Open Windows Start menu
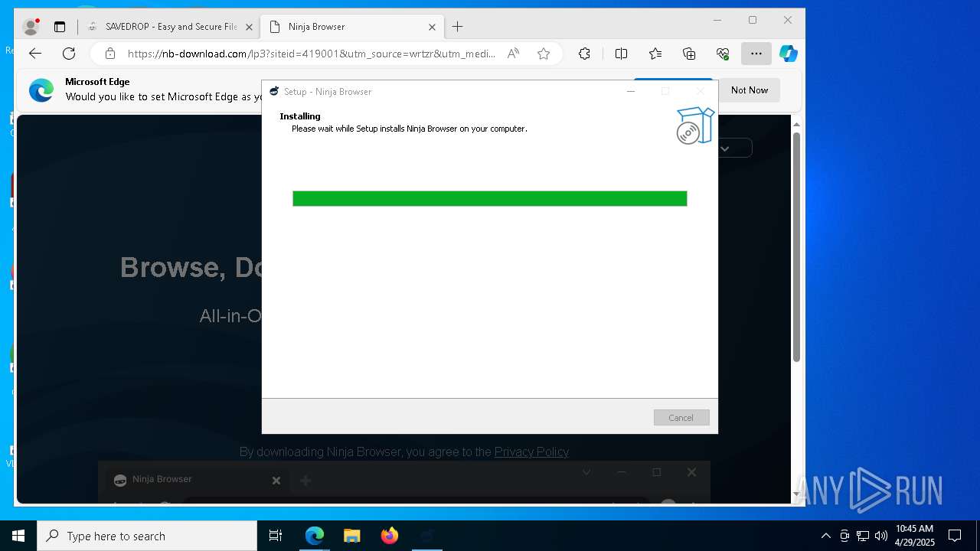 point(18,536)
